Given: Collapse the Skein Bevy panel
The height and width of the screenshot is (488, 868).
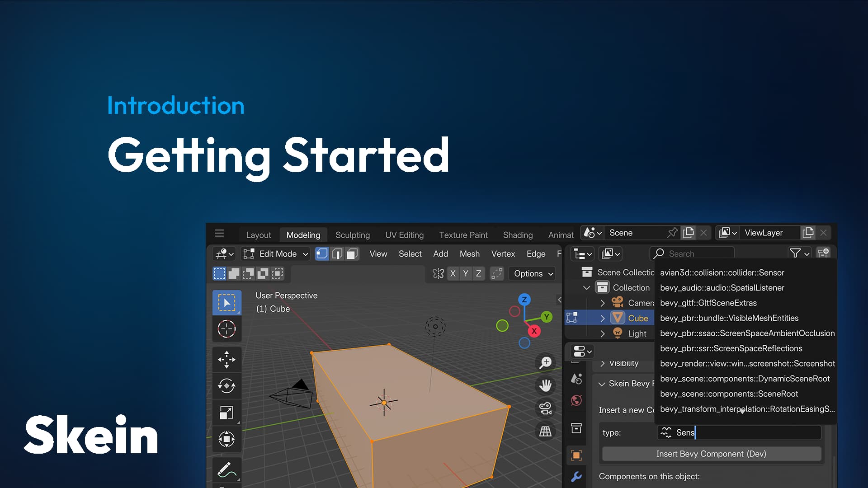Looking at the screenshot, I should click(x=602, y=384).
